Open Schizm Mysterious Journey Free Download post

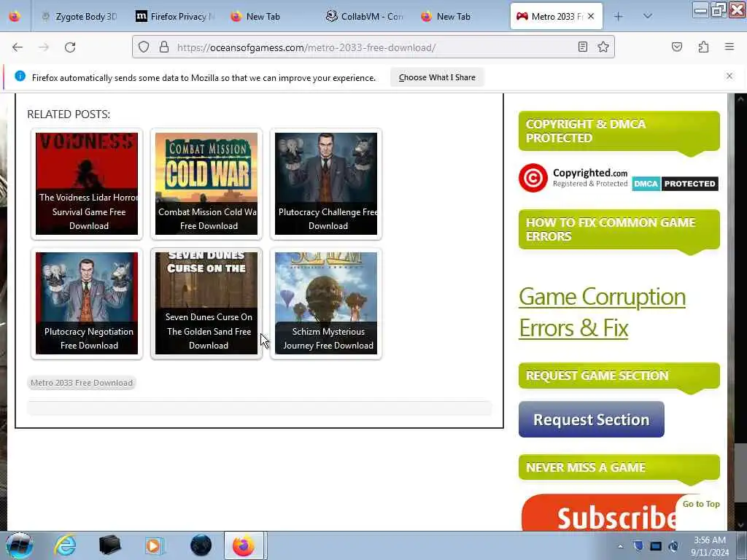pos(326,303)
